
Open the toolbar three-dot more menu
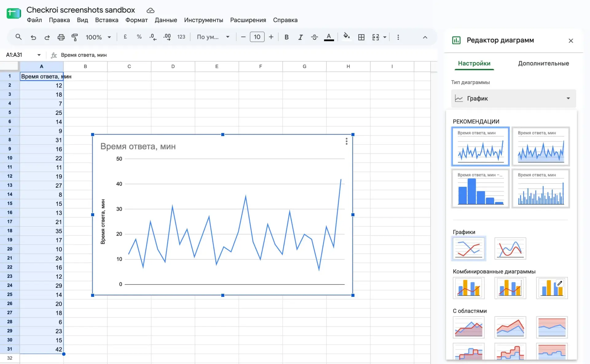click(398, 37)
